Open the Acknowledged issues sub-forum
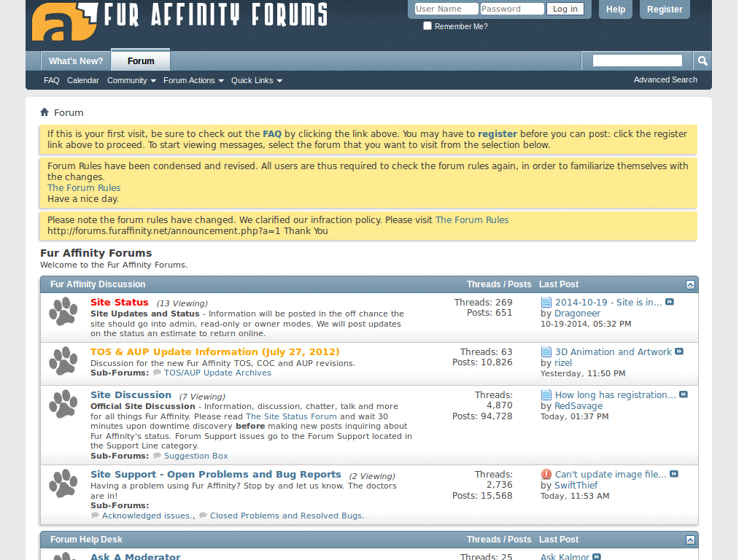 [147, 516]
